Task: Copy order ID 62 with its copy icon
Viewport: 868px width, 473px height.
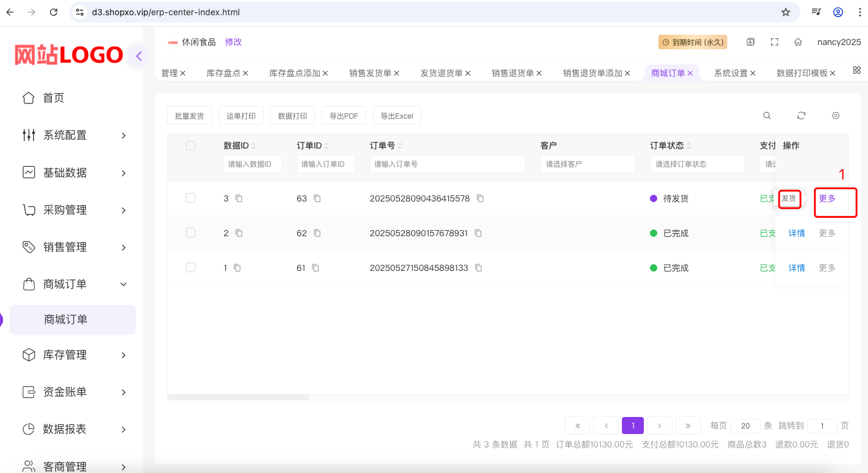Action: point(317,233)
